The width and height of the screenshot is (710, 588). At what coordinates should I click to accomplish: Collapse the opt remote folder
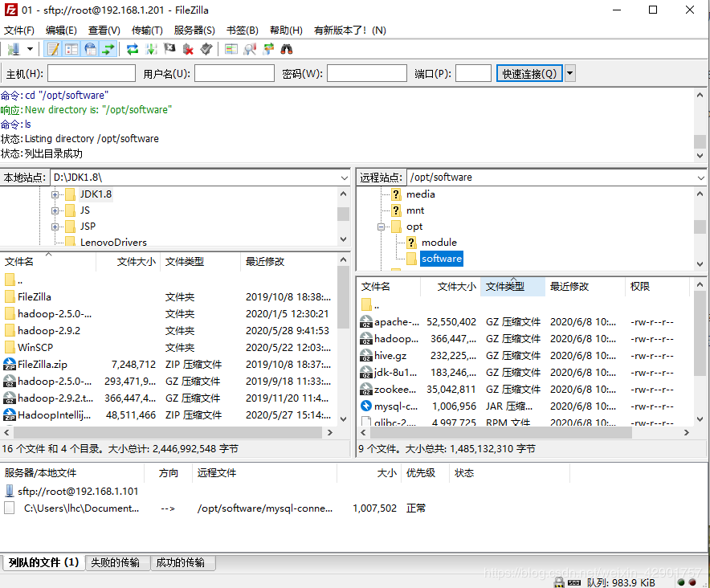click(x=382, y=227)
